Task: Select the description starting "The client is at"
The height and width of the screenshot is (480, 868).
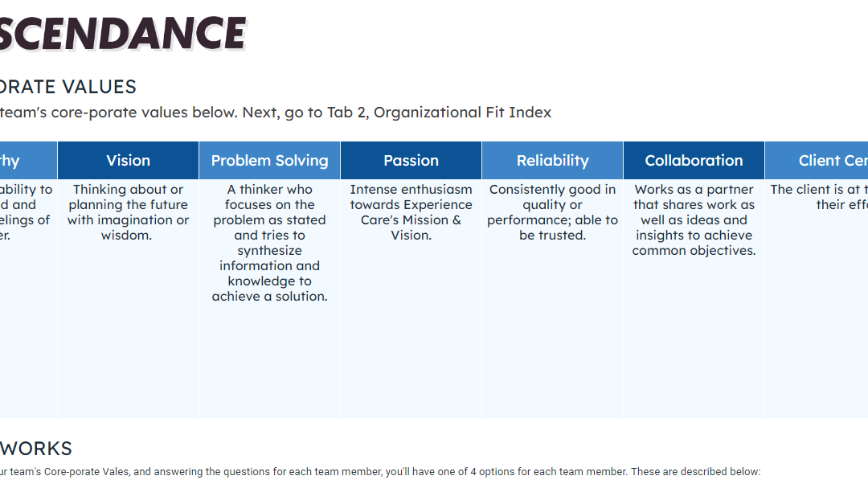Action: [x=820, y=197]
